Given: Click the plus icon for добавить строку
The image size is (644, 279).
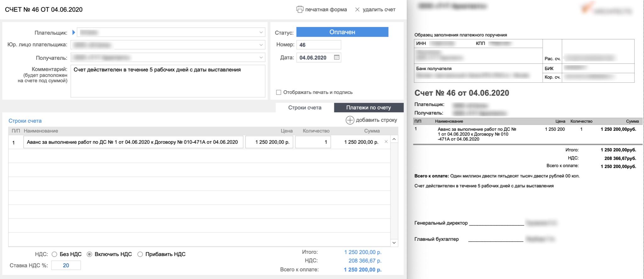Looking at the screenshot, I should pos(350,120).
